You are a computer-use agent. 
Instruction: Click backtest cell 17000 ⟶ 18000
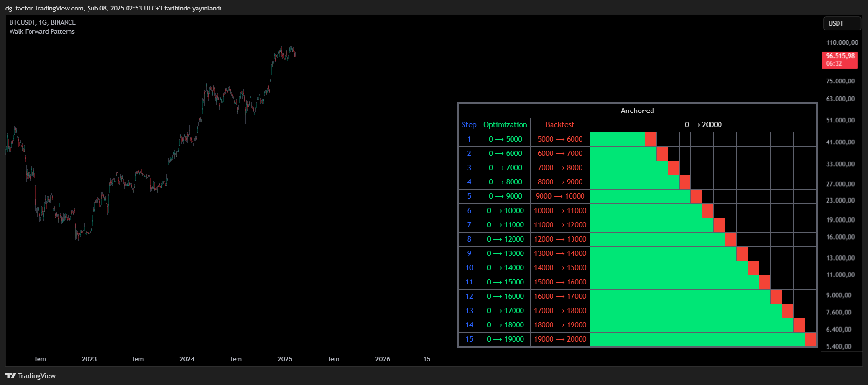[x=560, y=311]
